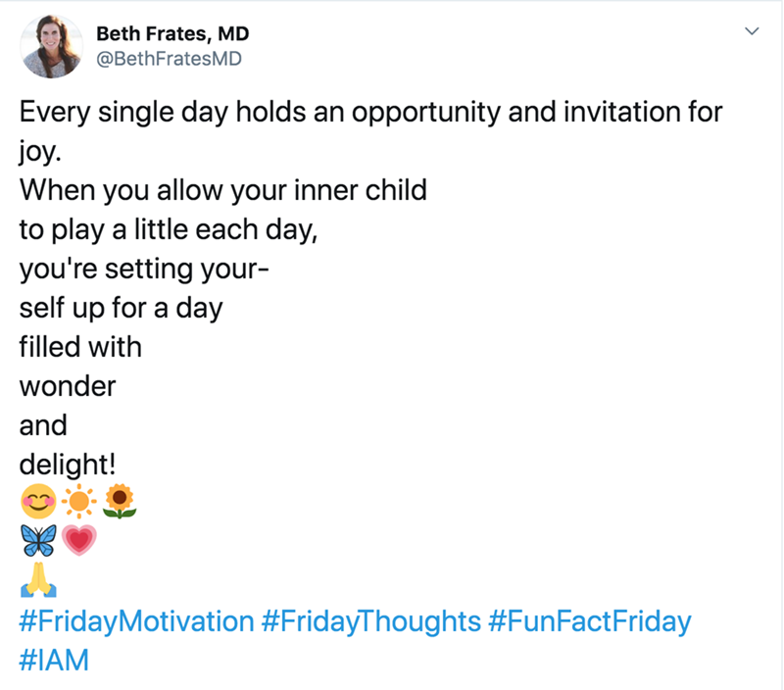Open the Beth Frates, MD display name
The height and width of the screenshot is (690, 784).
pyautogui.click(x=172, y=34)
